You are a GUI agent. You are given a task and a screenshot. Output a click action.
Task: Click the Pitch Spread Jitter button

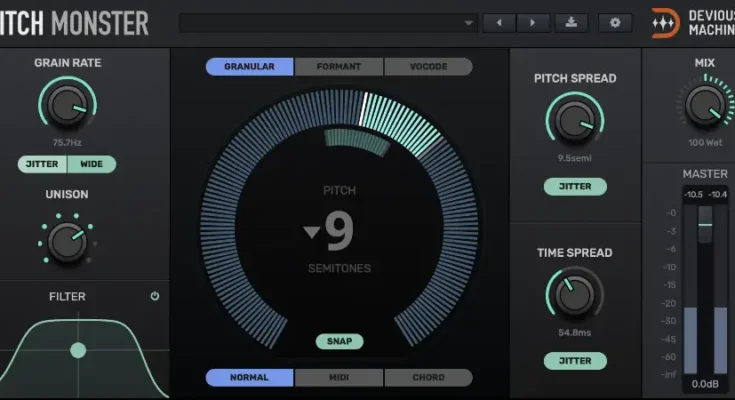click(x=575, y=186)
